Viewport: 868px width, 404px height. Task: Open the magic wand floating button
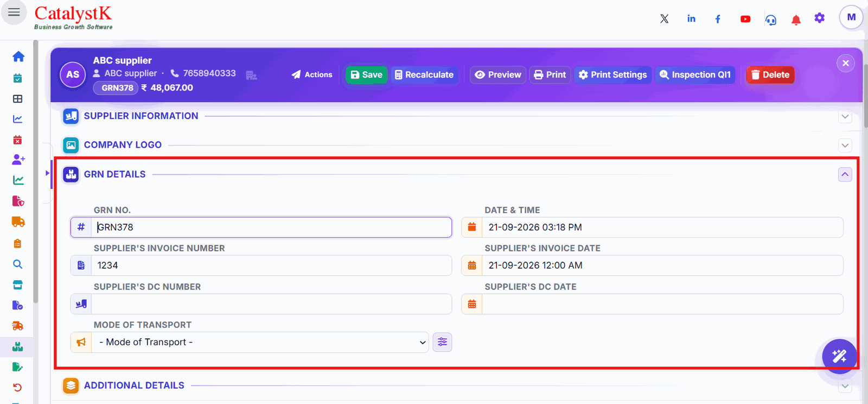[839, 356]
